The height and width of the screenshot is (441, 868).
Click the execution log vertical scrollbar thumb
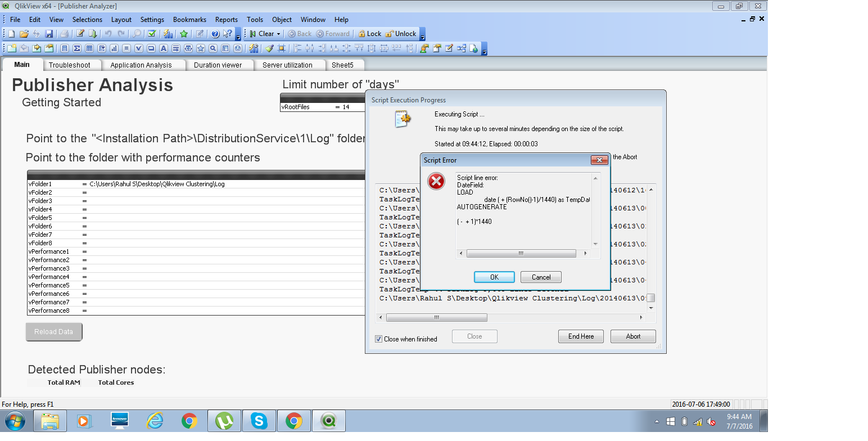[x=651, y=298]
